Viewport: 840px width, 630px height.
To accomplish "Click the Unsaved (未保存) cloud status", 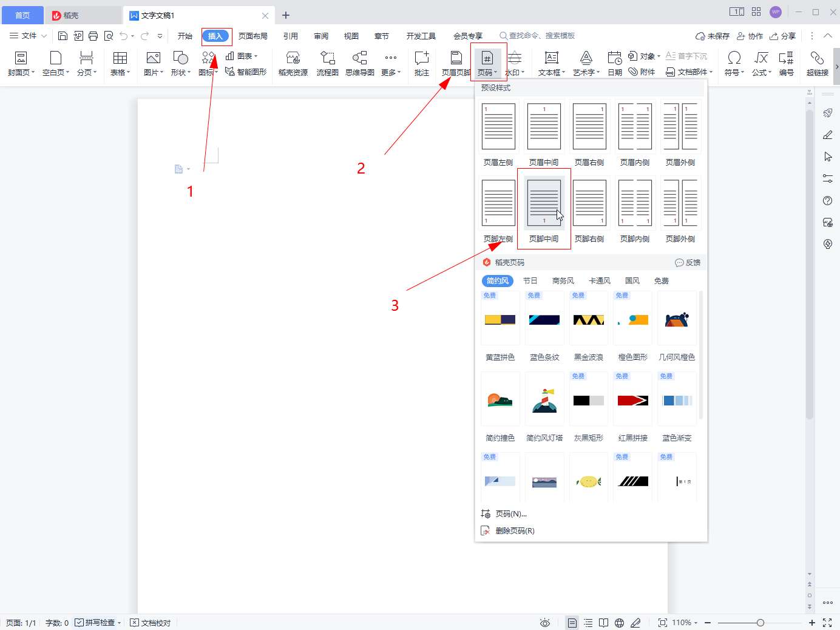I will click(713, 36).
